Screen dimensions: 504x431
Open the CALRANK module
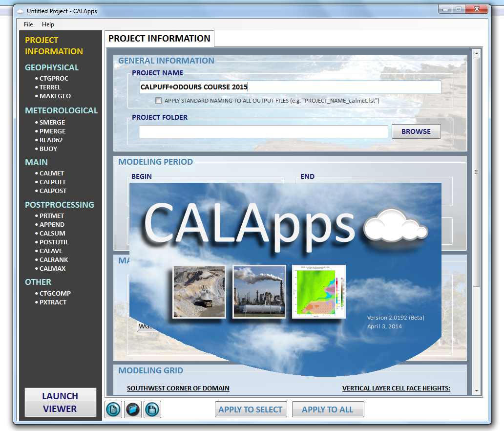point(54,259)
